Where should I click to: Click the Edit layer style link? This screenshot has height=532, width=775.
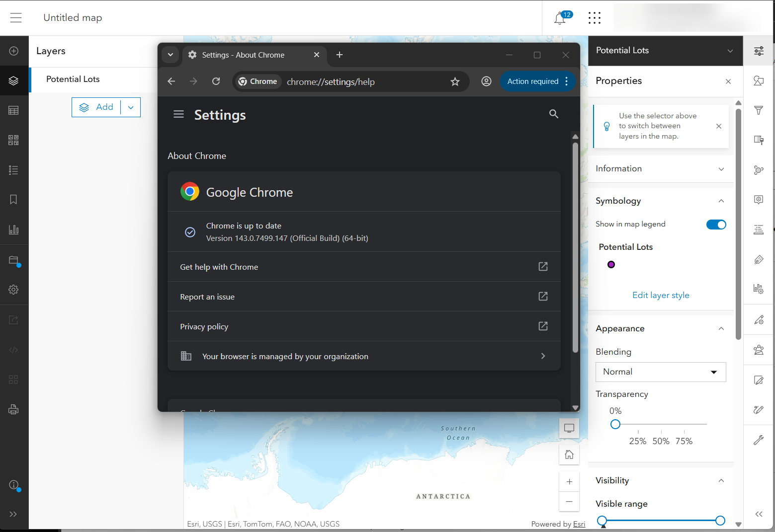click(x=661, y=295)
